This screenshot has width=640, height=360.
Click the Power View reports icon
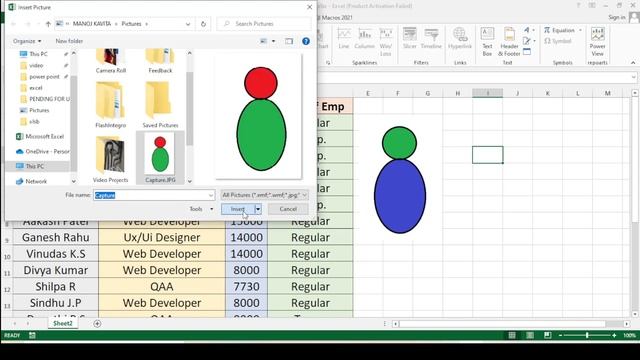point(597,42)
